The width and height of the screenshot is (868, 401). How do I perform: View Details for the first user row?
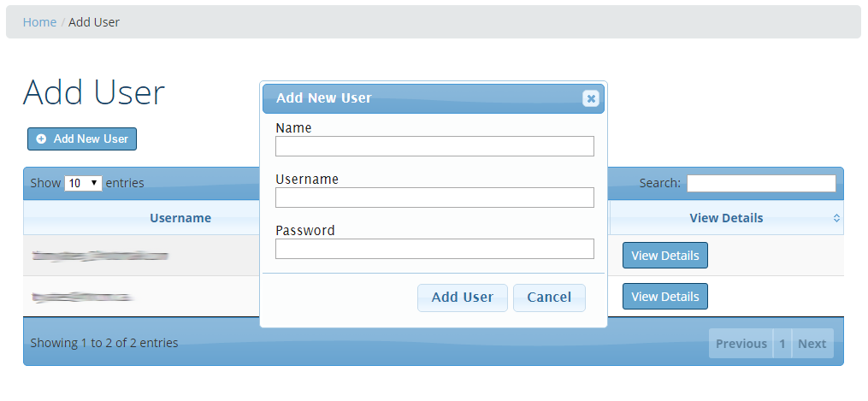(x=664, y=256)
